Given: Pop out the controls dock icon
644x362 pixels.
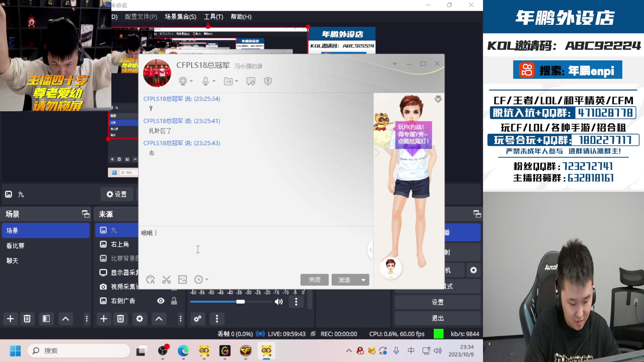Looking at the screenshot, I should click(x=477, y=214).
